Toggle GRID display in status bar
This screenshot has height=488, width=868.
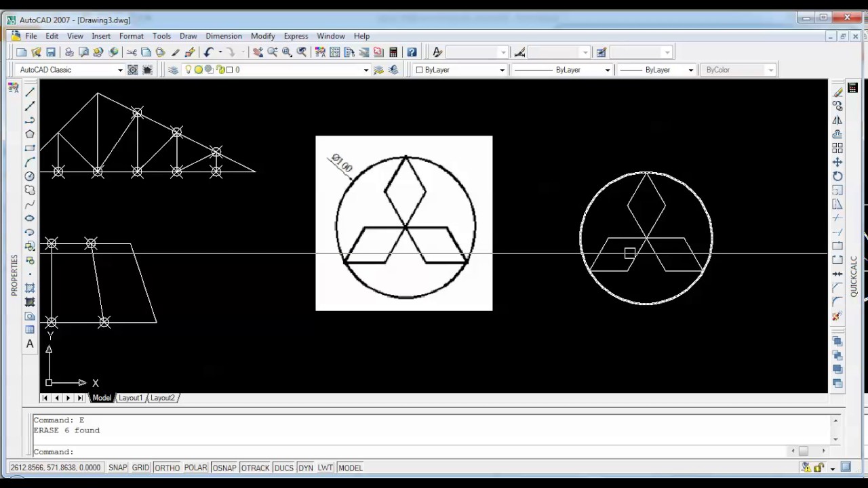point(140,468)
